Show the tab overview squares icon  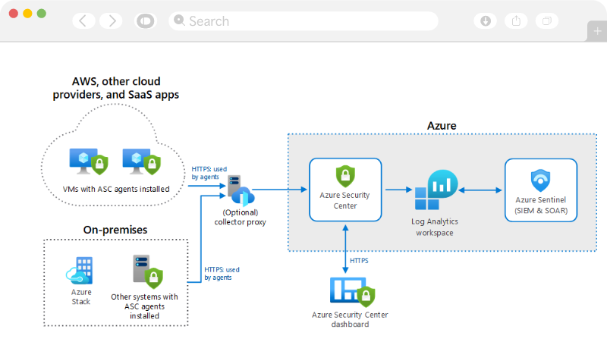[546, 20]
